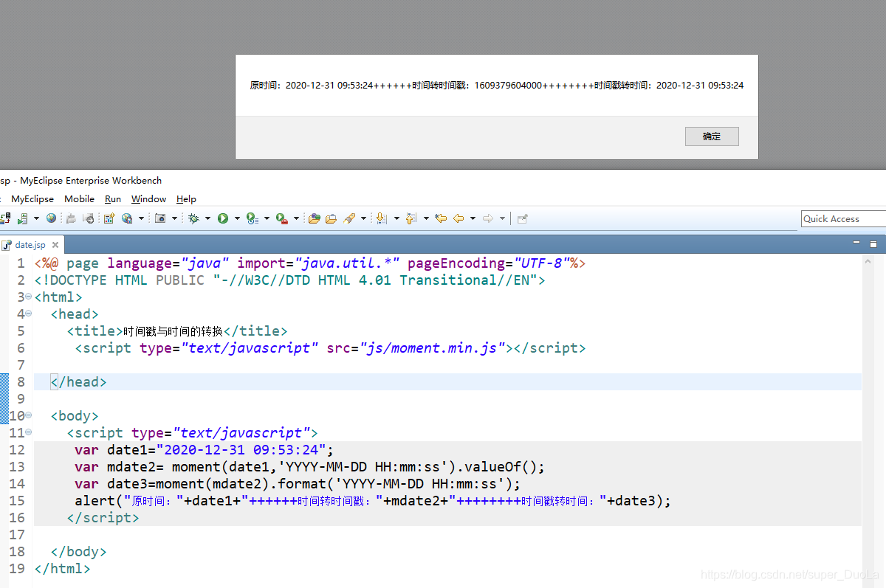The width and height of the screenshot is (886, 588).
Task: Select the date.jsp editor tab
Action: pos(30,245)
